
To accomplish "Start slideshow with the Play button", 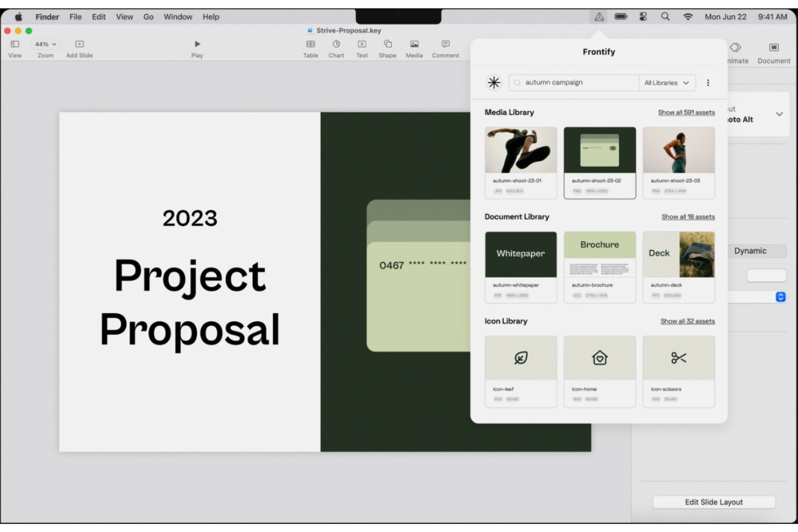I will tap(197, 44).
